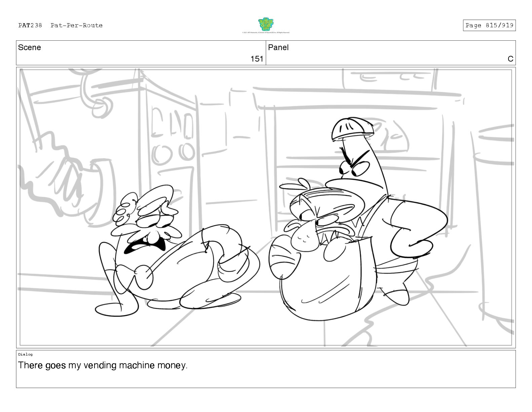Screen dimensions: 532x412
Task: Click the 'Pat-Per-Route' title text
Action: point(77,25)
